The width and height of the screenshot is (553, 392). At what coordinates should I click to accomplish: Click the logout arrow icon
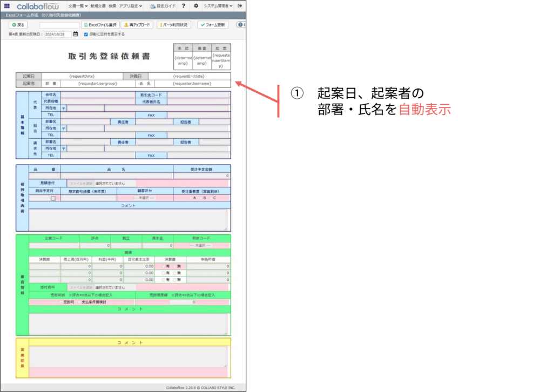(x=240, y=6)
